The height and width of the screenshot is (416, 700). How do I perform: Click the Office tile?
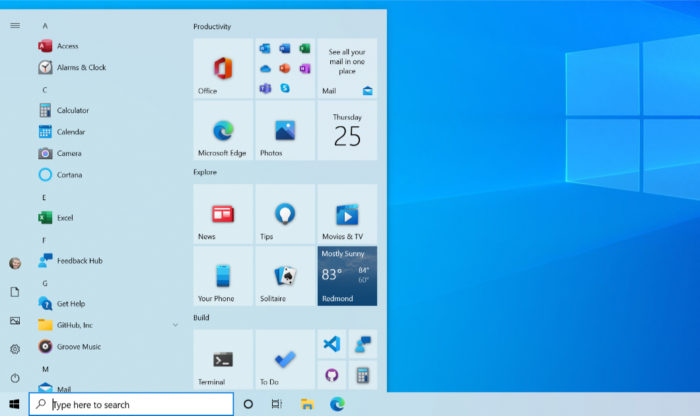pyautogui.click(x=223, y=68)
